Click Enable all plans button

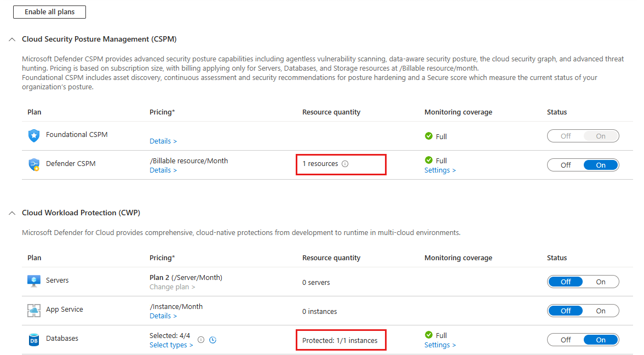49,12
